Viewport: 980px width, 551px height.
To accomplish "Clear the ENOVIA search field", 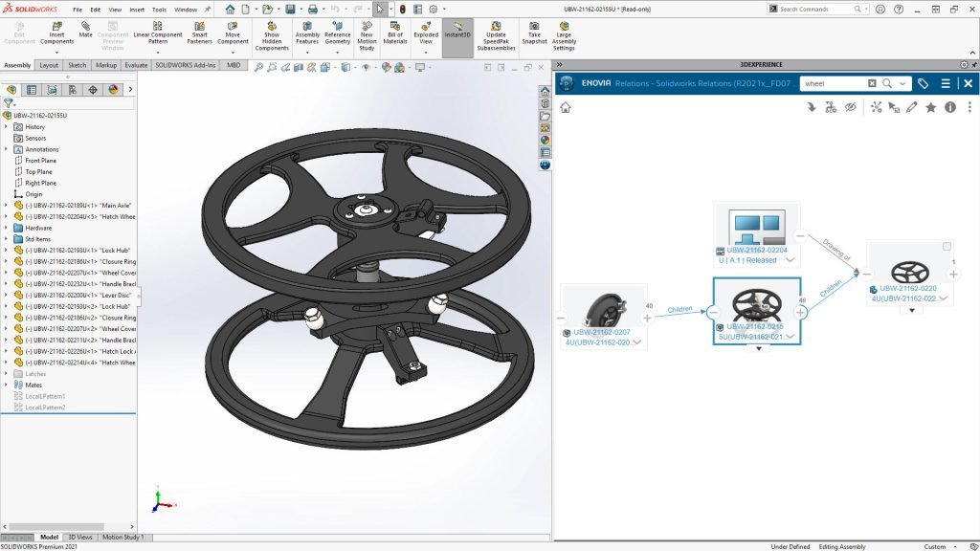I will 872,83.
